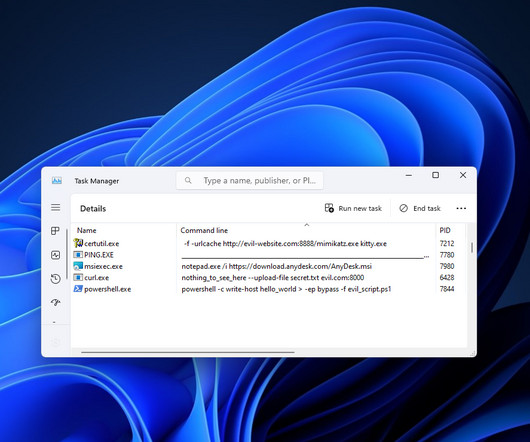Open the three-dots more options menu
The width and height of the screenshot is (530, 442).
(461, 208)
